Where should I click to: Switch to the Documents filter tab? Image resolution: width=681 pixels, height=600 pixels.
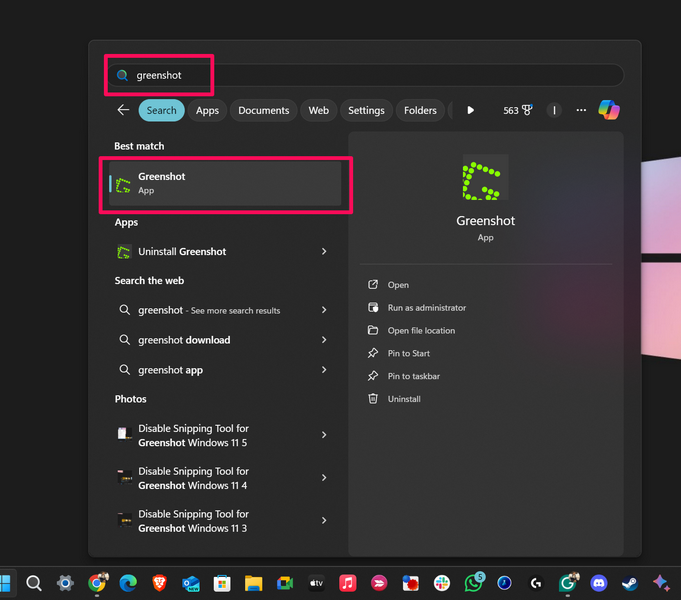pos(264,111)
